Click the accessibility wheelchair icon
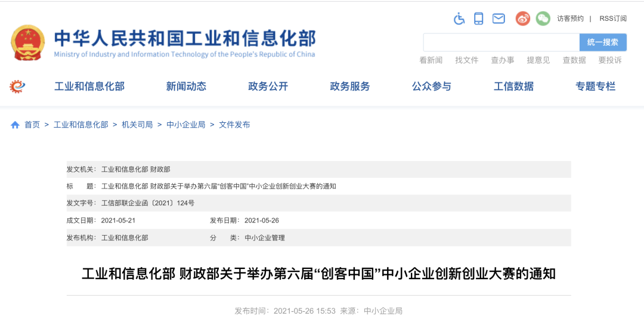 coord(459,18)
